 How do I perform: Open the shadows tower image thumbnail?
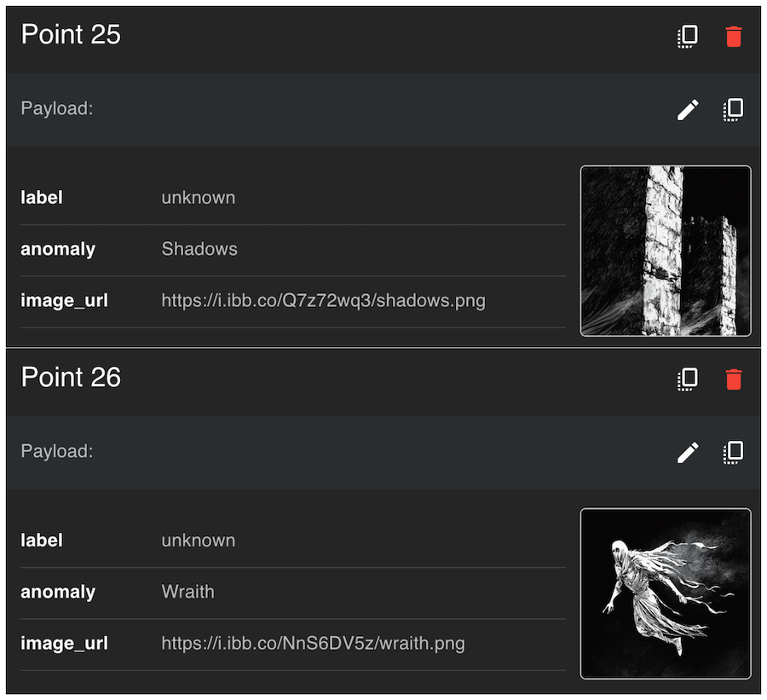click(x=665, y=251)
